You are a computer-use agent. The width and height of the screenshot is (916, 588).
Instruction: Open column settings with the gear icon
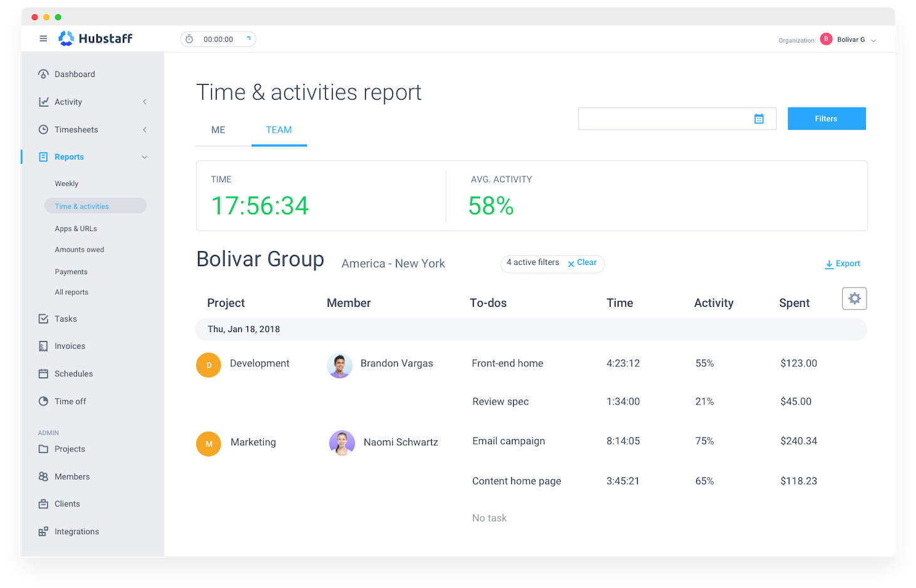[854, 299]
